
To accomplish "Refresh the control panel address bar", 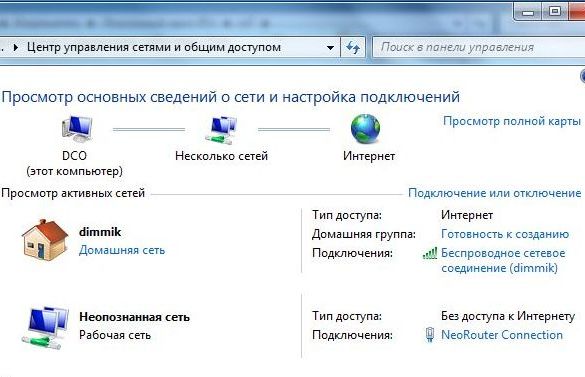I will (353, 47).
